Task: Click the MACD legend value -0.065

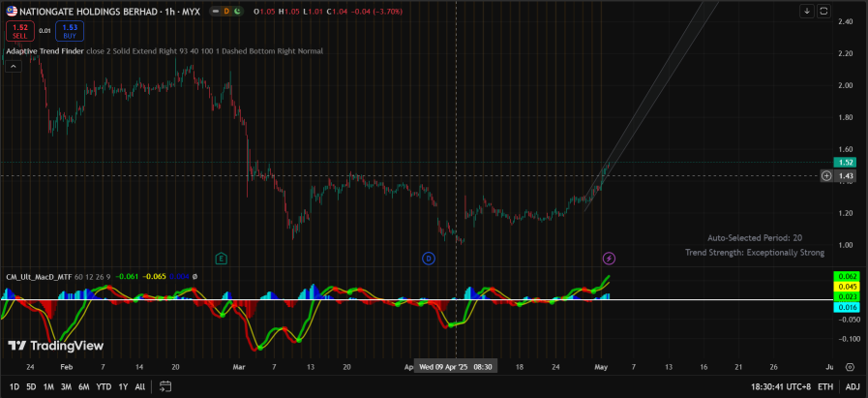Action: pos(153,276)
